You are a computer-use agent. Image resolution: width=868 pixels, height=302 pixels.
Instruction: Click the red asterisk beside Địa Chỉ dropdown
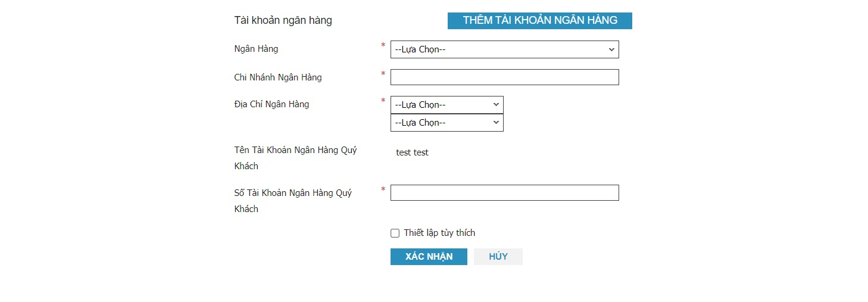click(383, 101)
